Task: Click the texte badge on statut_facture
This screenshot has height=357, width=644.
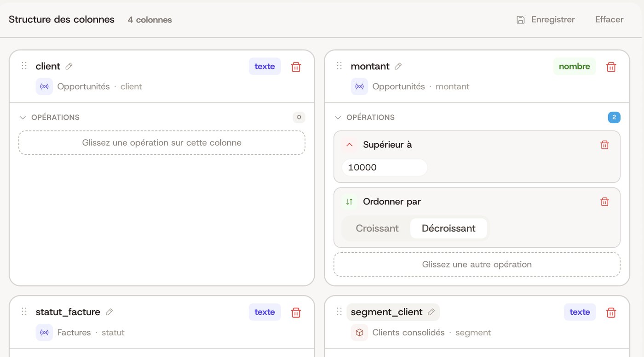Action: [264, 312]
